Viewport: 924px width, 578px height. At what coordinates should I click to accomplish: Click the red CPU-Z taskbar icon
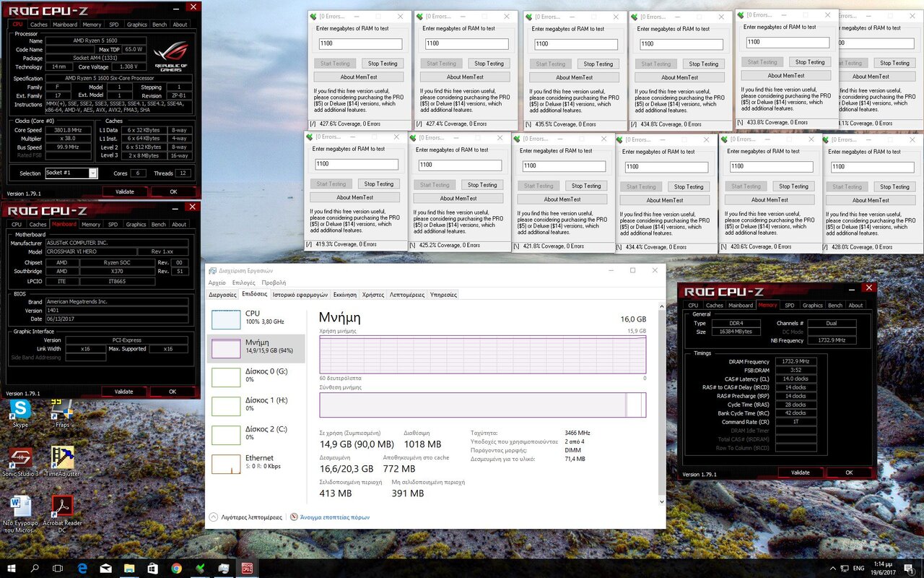coord(247,568)
